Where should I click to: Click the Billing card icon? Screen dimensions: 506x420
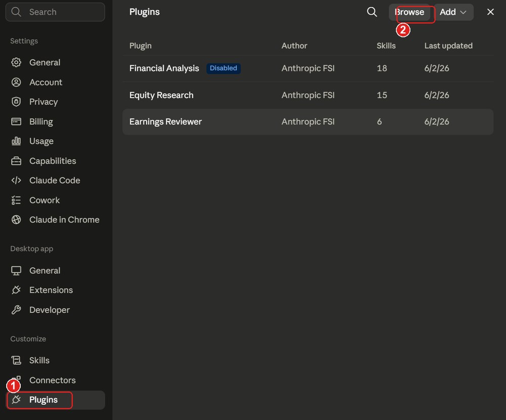16,121
